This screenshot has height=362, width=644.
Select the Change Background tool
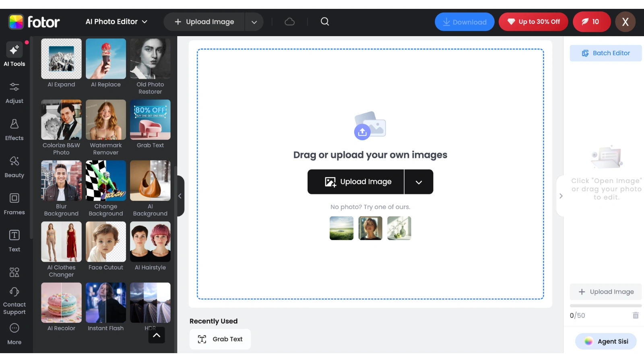tap(106, 189)
